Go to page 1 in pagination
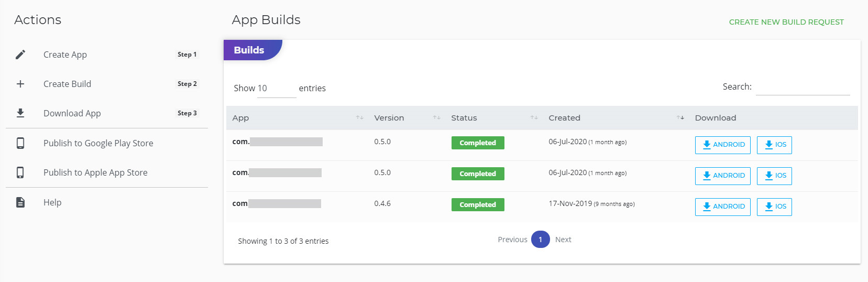Viewport: 868px width, 282px height. [x=540, y=240]
